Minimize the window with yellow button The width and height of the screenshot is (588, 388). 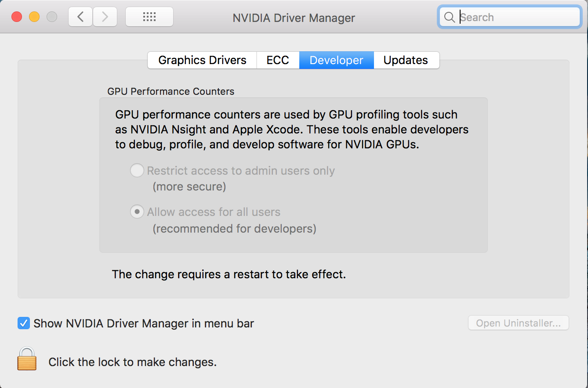click(34, 17)
